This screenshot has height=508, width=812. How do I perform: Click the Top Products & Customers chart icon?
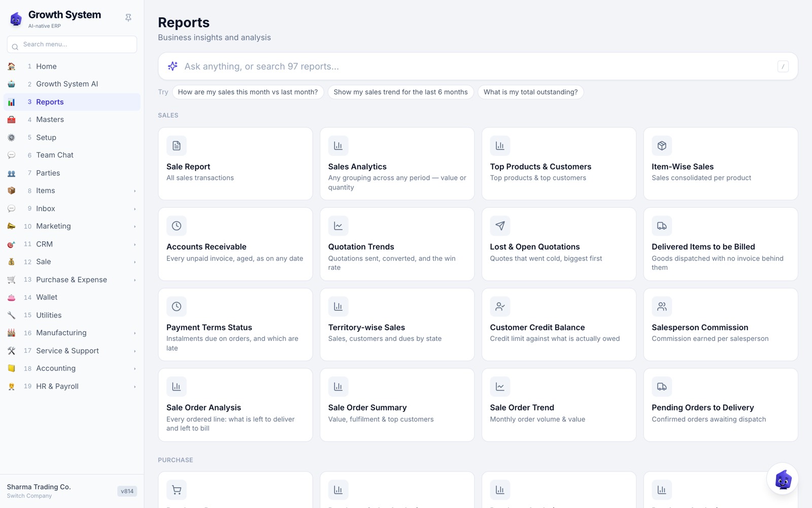point(500,146)
